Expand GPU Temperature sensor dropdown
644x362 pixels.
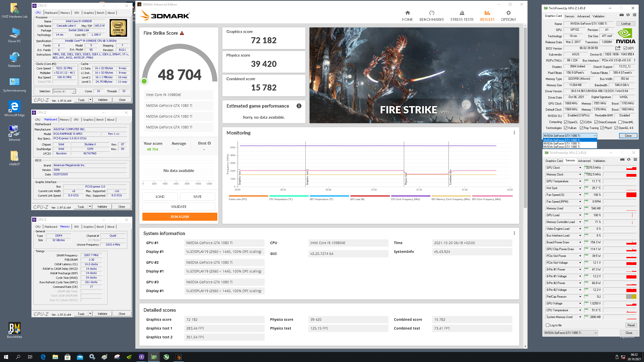(x=580, y=181)
